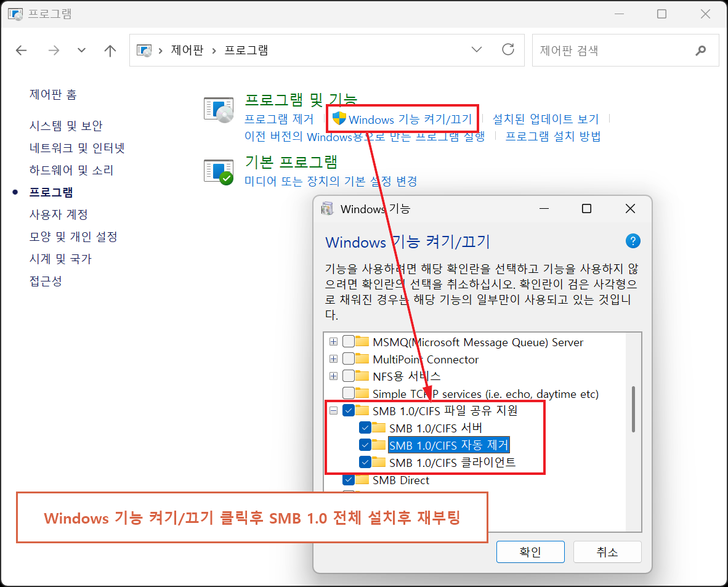Click the SMB Direct folder icon
This screenshot has width=728, height=587.
(x=362, y=480)
